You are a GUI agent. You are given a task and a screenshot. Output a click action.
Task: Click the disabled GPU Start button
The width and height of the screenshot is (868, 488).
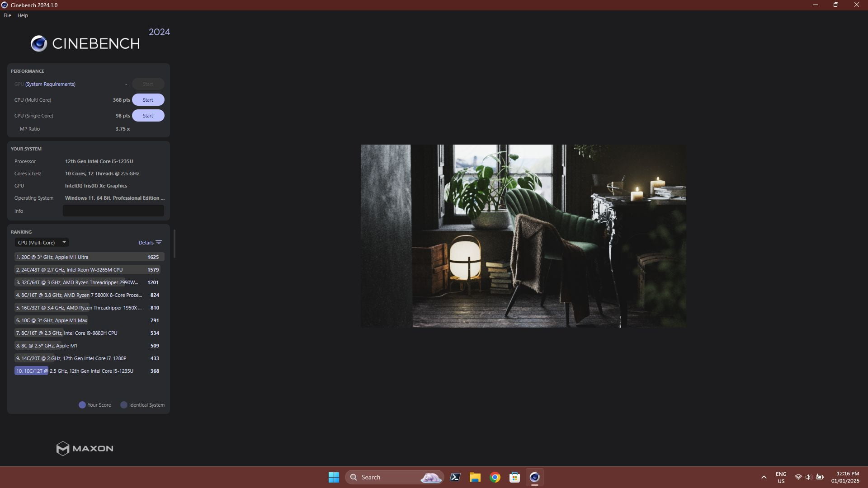pos(148,84)
